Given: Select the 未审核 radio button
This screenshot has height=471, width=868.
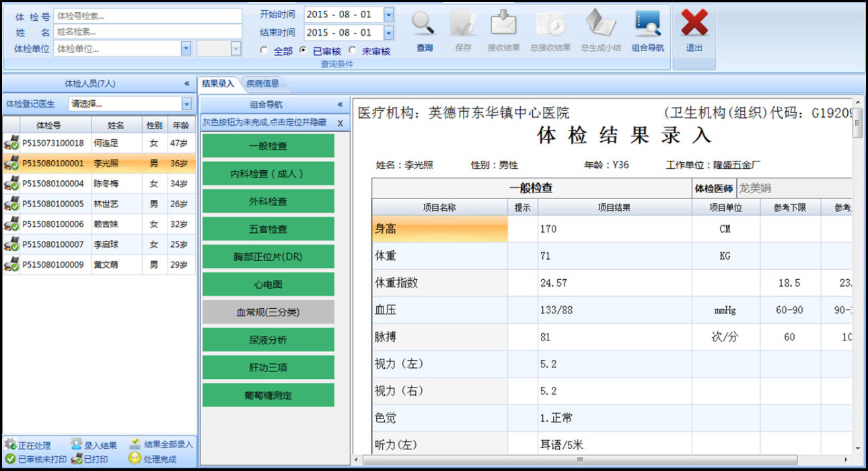Looking at the screenshot, I should (353, 50).
